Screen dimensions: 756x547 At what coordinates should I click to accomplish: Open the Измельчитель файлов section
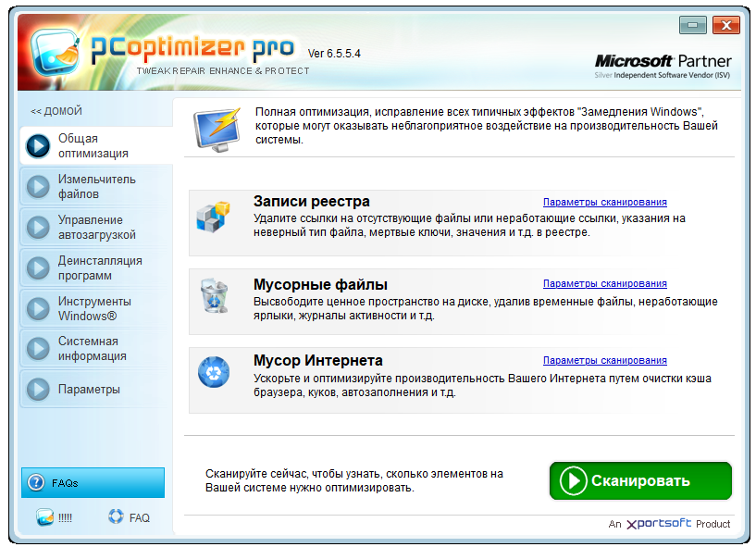[96, 186]
